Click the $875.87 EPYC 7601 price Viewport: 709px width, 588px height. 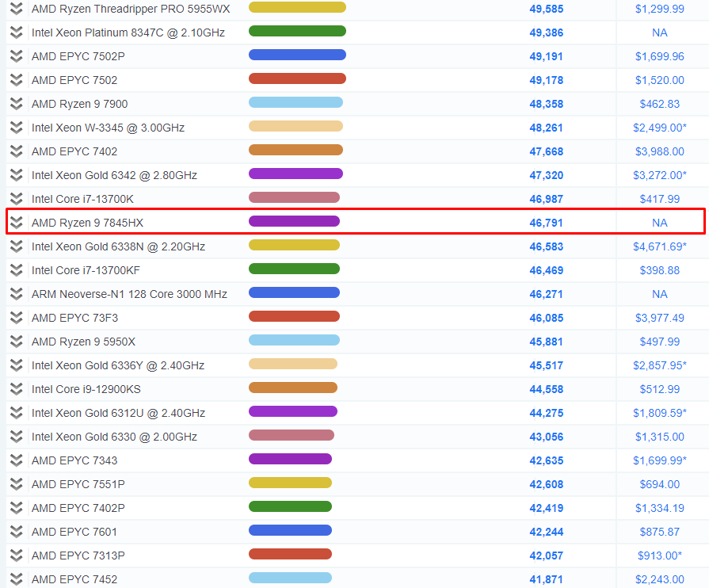click(x=660, y=532)
